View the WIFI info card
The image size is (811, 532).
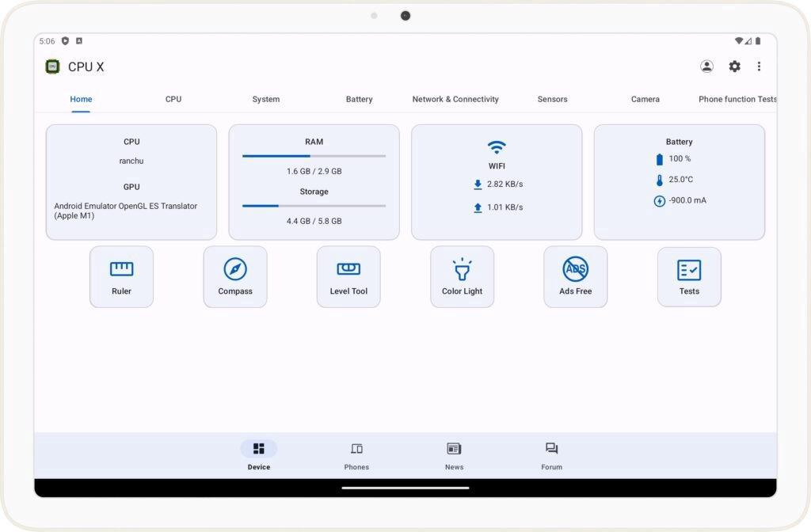(x=497, y=182)
